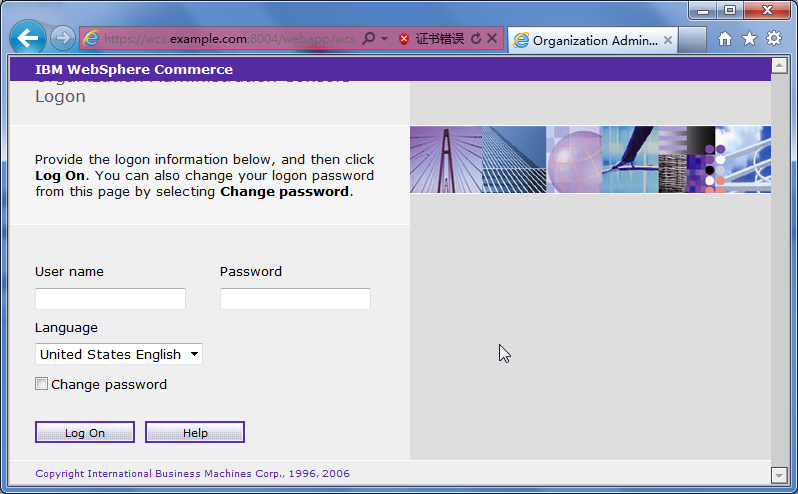Maximize the browser window

(730, 10)
